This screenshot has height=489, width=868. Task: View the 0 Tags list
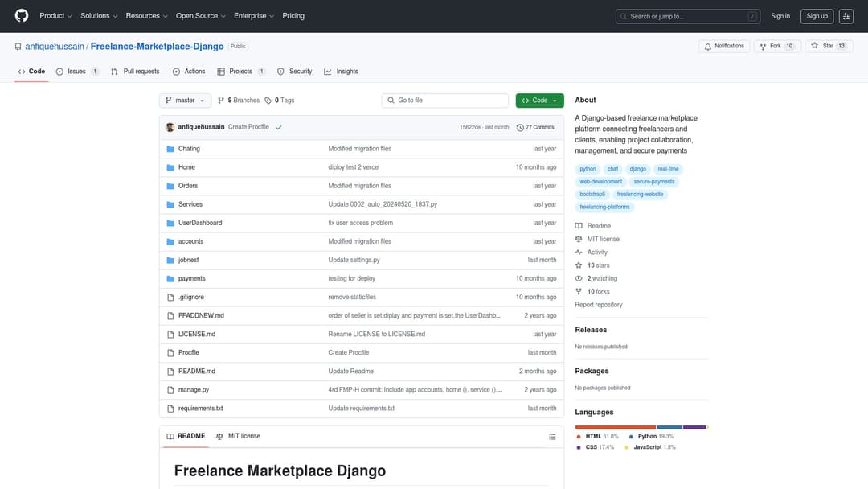280,101
